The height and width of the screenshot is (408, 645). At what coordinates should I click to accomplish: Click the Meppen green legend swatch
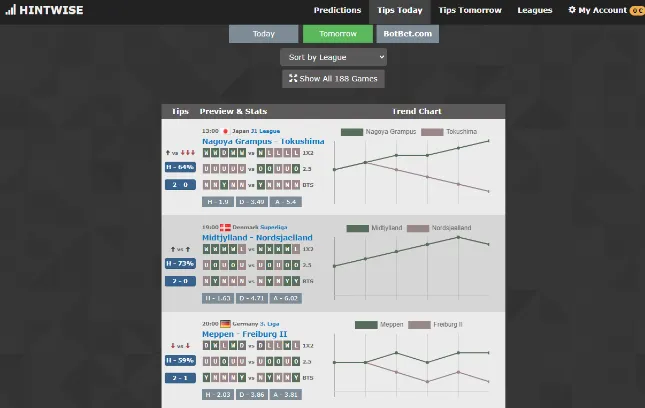(366, 325)
